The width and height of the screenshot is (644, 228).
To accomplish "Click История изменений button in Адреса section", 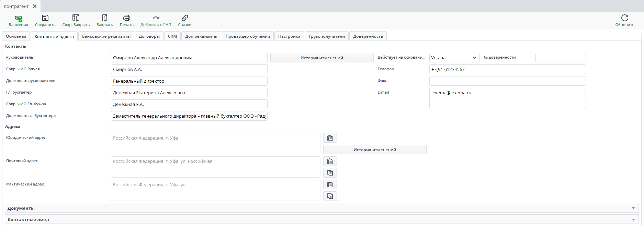I will click(x=374, y=149).
